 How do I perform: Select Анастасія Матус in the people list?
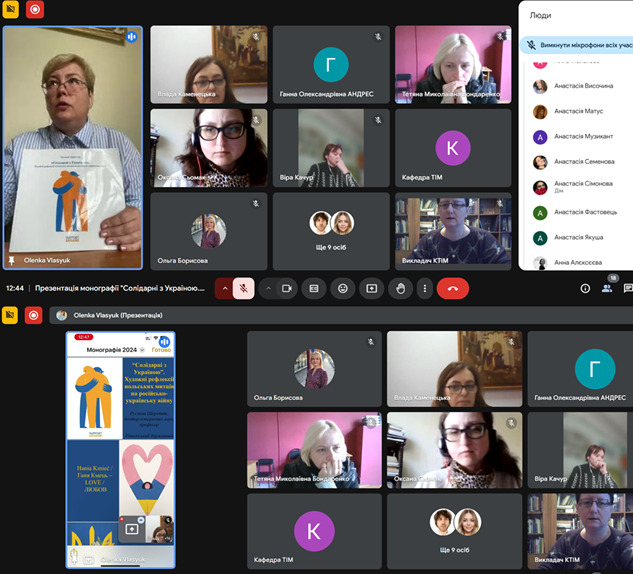[x=579, y=111]
